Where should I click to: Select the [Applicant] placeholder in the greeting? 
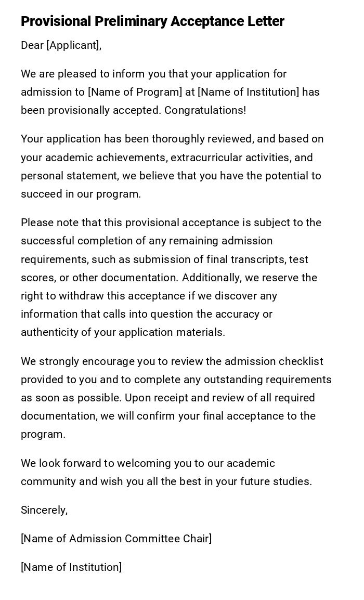[x=73, y=45]
